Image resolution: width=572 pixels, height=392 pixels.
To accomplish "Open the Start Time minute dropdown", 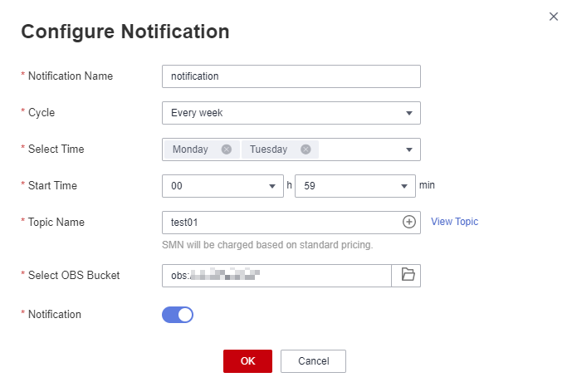I will point(355,186).
